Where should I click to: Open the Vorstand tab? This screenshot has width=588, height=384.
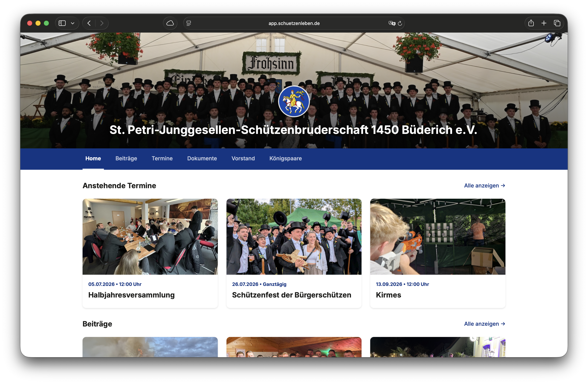pyautogui.click(x=243, y=159)
